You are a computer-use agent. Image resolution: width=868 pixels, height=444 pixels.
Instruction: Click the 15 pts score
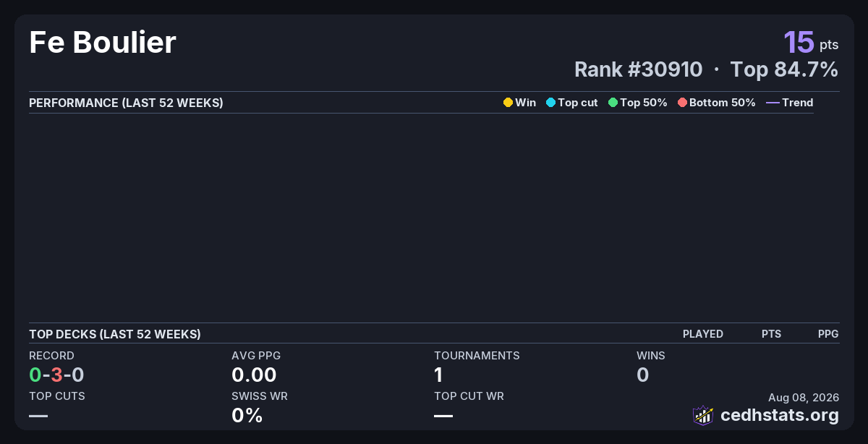click(x=811, y=42)
